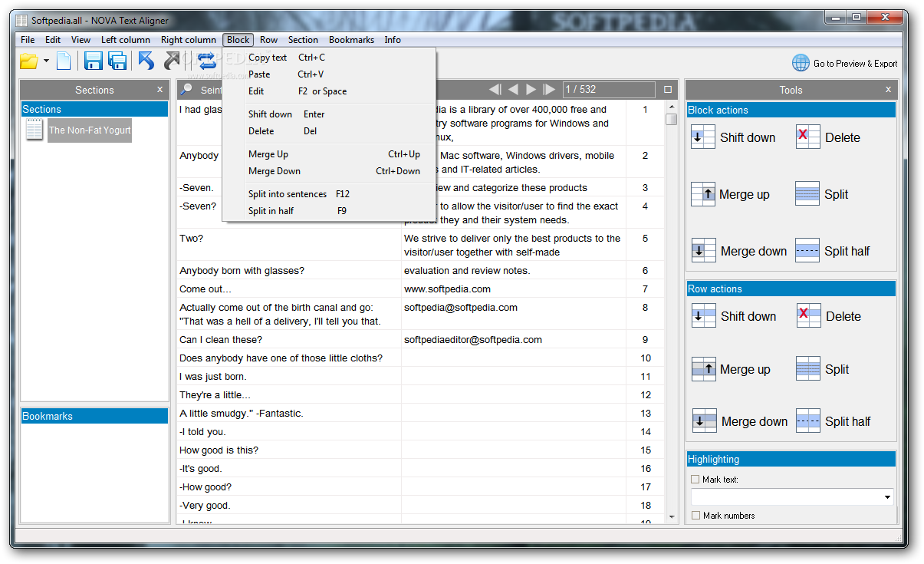Click Row actions Delete red X icon
Screen dimensions: 924x564
(809, 315)
